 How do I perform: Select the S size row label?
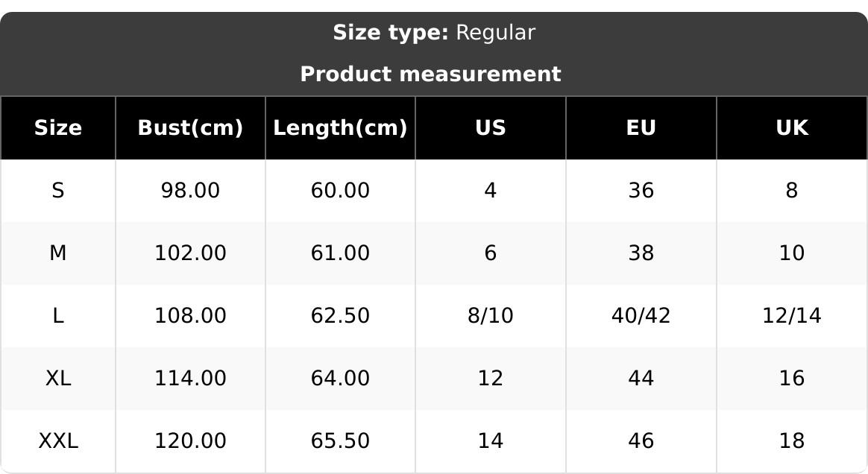coord(58,191)
